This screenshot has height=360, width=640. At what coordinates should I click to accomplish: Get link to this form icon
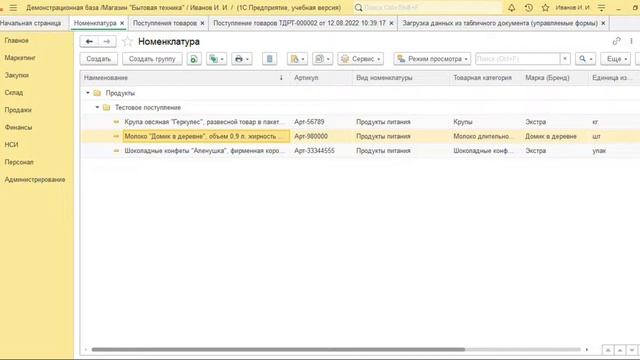(616, 41)
